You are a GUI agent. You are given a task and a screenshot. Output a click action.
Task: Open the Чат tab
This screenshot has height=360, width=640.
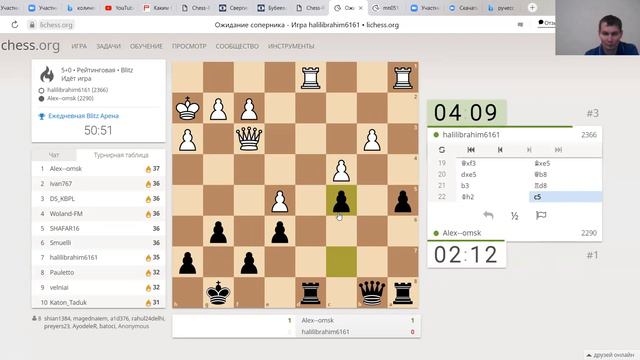[54, 155]
